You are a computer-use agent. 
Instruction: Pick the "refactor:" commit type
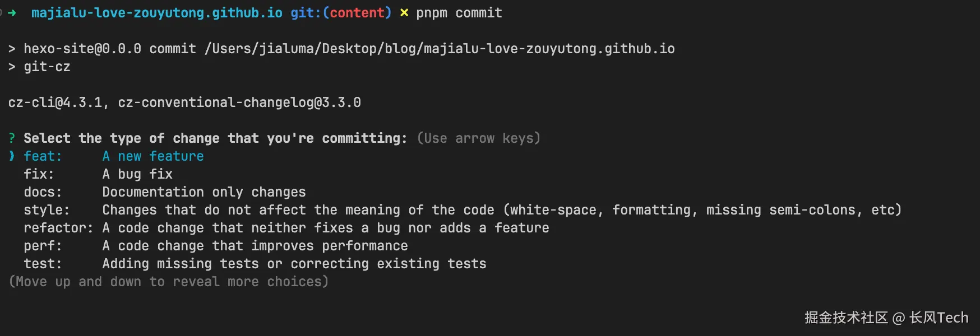pos(58,228)
